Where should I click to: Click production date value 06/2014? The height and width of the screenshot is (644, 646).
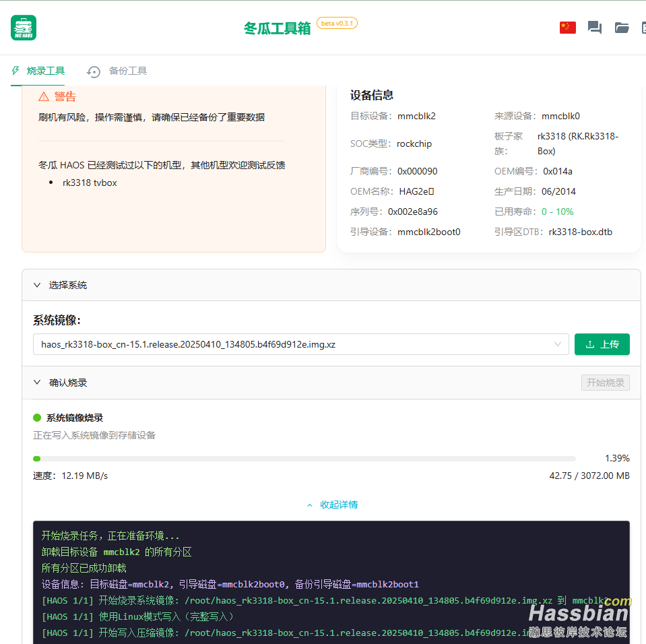pos(558,191)
